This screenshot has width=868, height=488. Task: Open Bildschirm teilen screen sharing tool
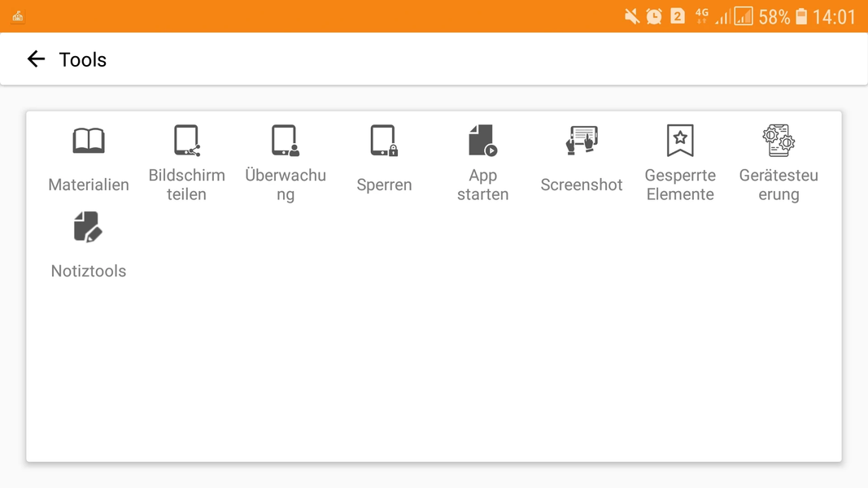pos(187,140)
